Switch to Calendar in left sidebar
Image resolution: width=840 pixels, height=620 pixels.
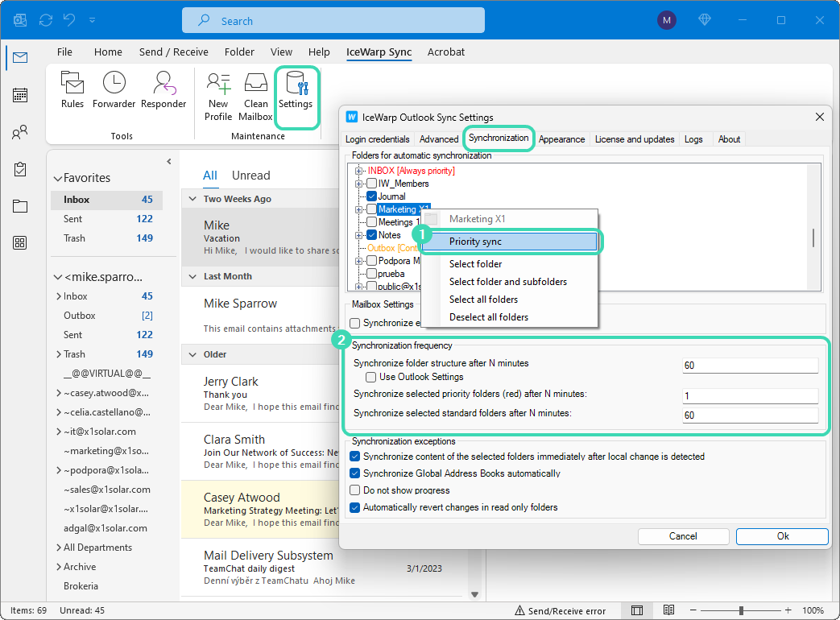(x=20, y=95)
